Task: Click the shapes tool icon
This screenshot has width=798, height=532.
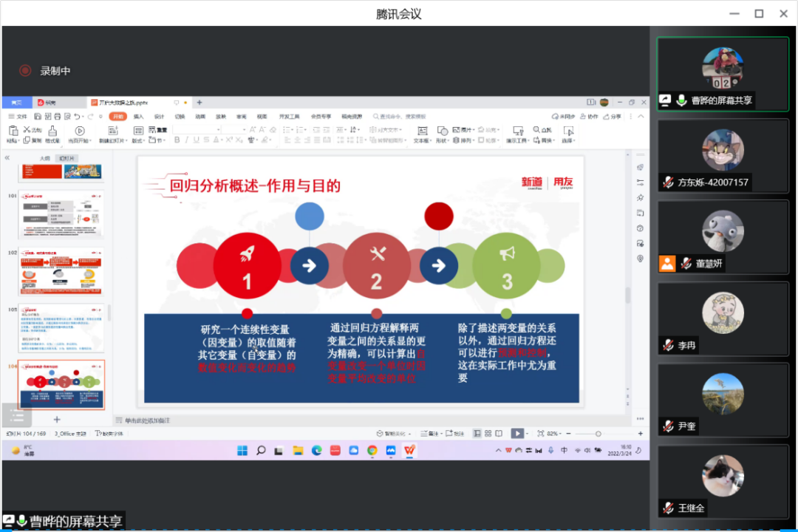Action: click(442, 131)
